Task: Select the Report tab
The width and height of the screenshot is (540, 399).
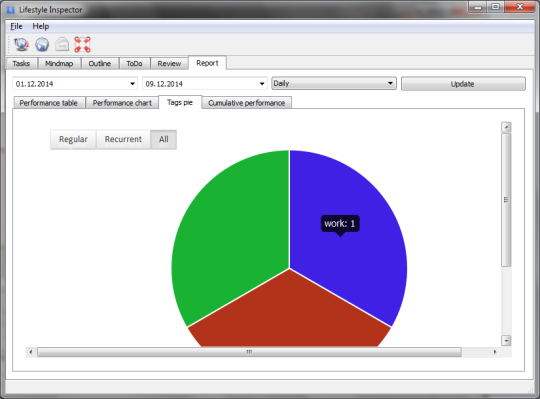Action: (207, 63)
